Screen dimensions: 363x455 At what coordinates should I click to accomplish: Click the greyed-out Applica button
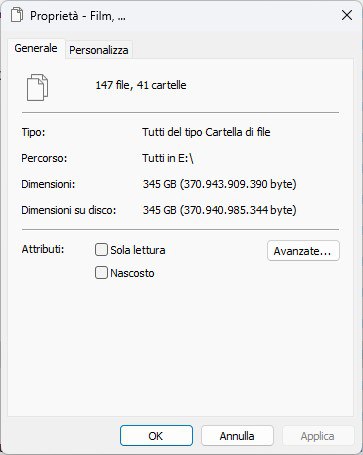tap(318, 436)
